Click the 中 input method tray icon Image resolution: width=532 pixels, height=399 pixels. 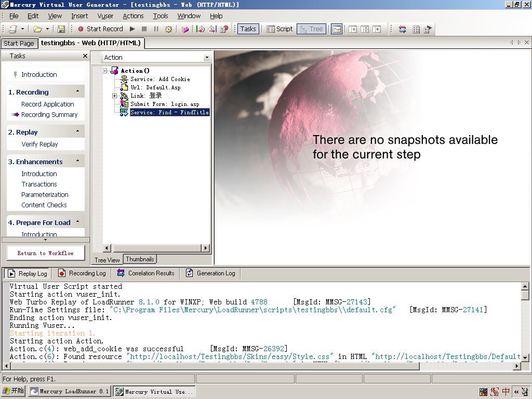pyautogui.click(x=506, y=392)
